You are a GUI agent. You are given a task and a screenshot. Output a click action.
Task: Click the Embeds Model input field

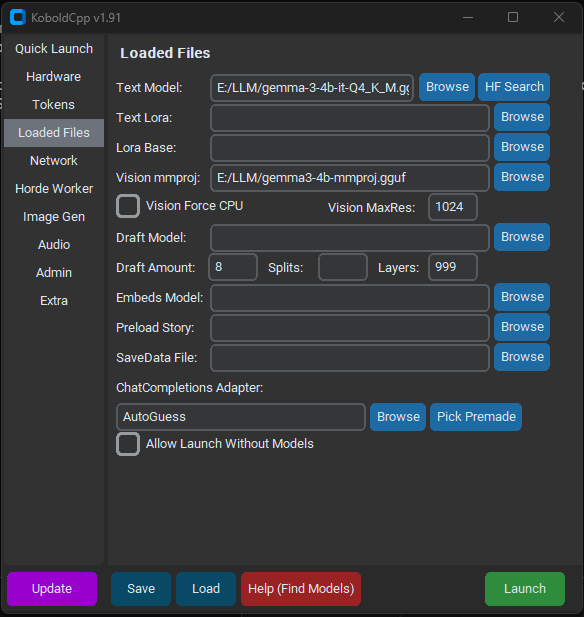(350, 298)
